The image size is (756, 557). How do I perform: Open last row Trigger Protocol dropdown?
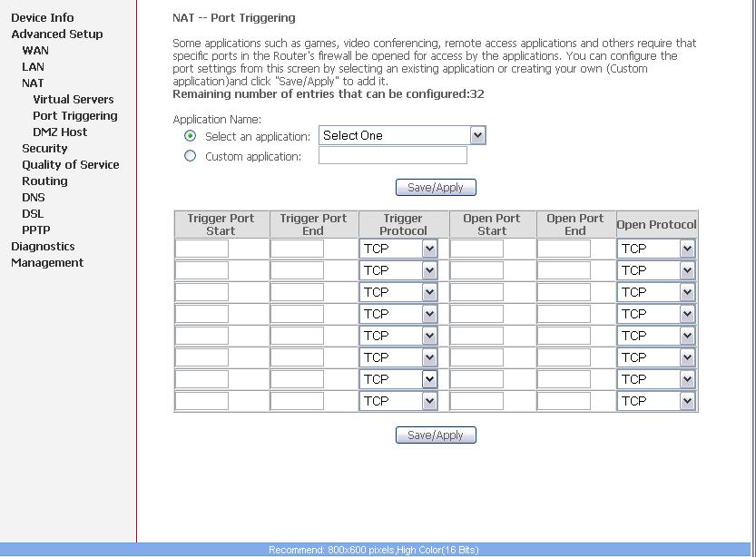coord(398,401)
